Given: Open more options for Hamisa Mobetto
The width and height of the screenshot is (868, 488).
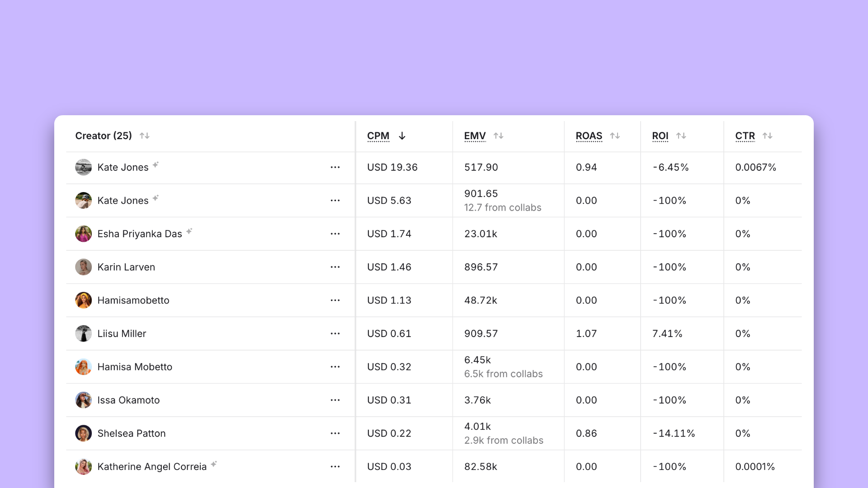Looking at the screenshot, I should 335,367.
